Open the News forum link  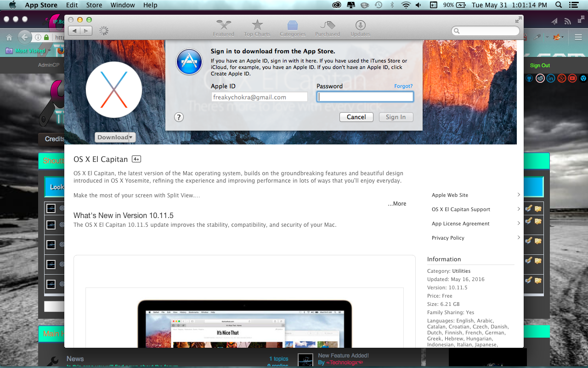point(75,359)
